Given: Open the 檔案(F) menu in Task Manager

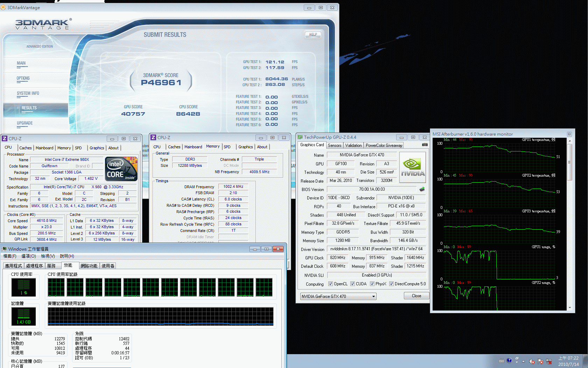Looking at the screenshot, I should [10, 256].
